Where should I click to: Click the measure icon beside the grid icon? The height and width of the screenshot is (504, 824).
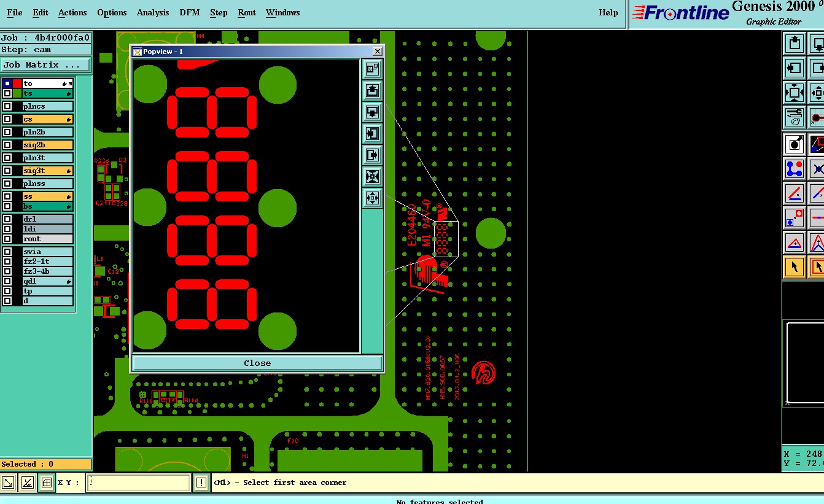point(27,483)
